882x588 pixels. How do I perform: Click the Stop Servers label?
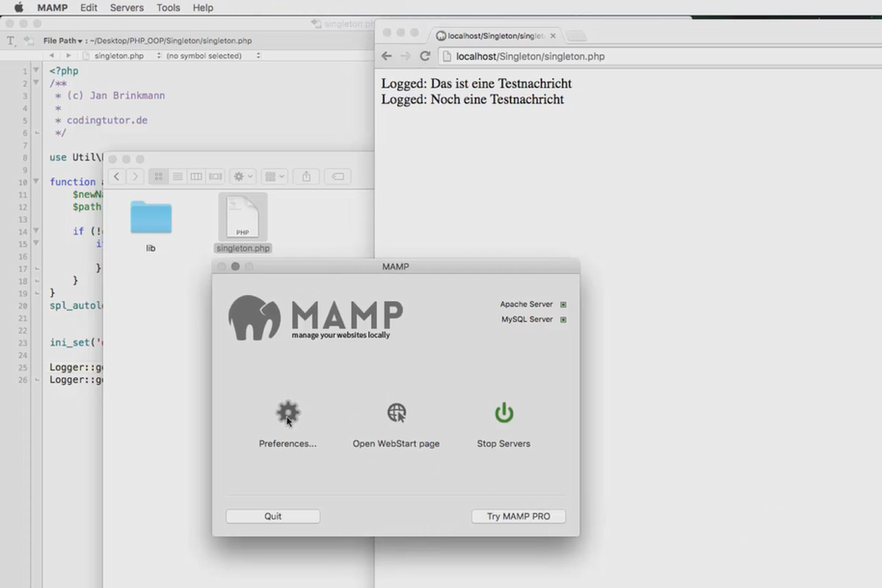click(503, 444)
